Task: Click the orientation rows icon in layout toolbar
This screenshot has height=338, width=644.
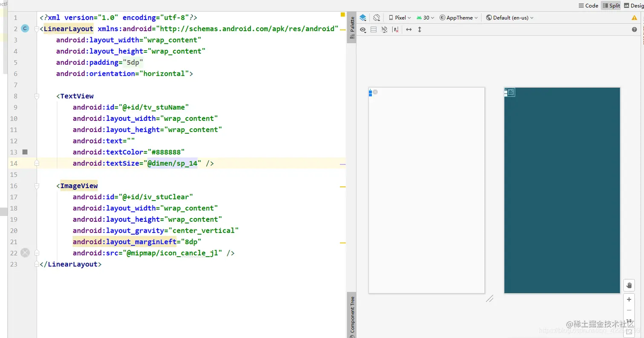Action: pyautogui.click(x=374, y=30)
